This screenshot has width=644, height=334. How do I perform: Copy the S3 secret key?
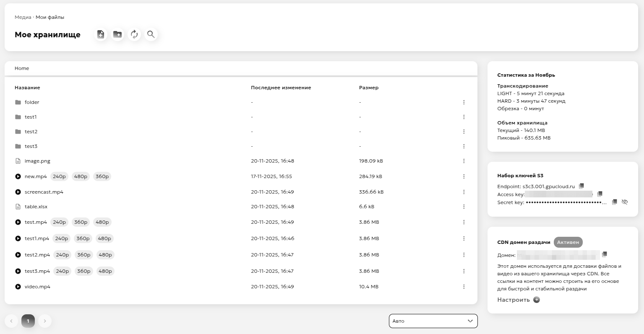pos(614,202)
